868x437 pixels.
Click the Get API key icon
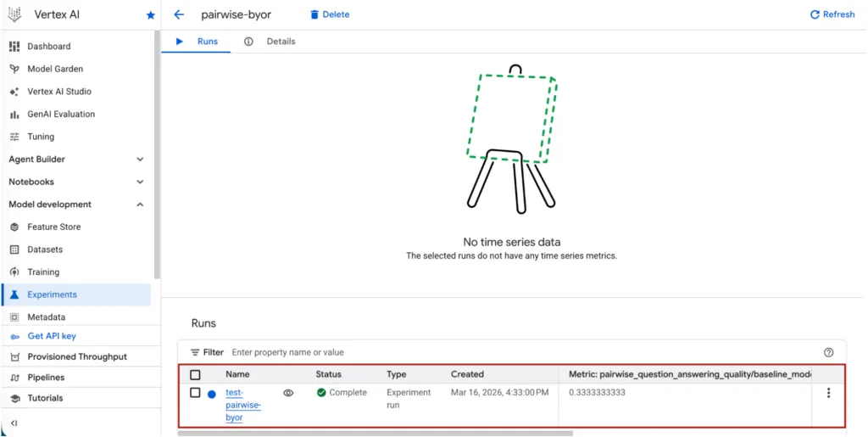click(x=15, y=336)
